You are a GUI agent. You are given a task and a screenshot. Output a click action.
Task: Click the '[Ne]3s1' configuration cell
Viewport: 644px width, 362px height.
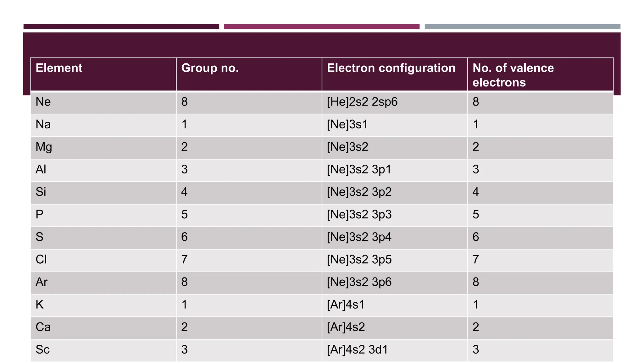347,124
